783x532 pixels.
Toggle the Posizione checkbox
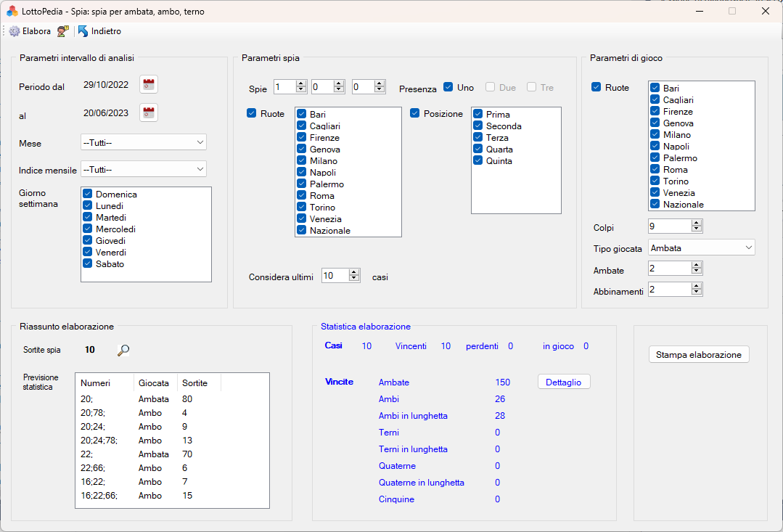tap(415, 113)
